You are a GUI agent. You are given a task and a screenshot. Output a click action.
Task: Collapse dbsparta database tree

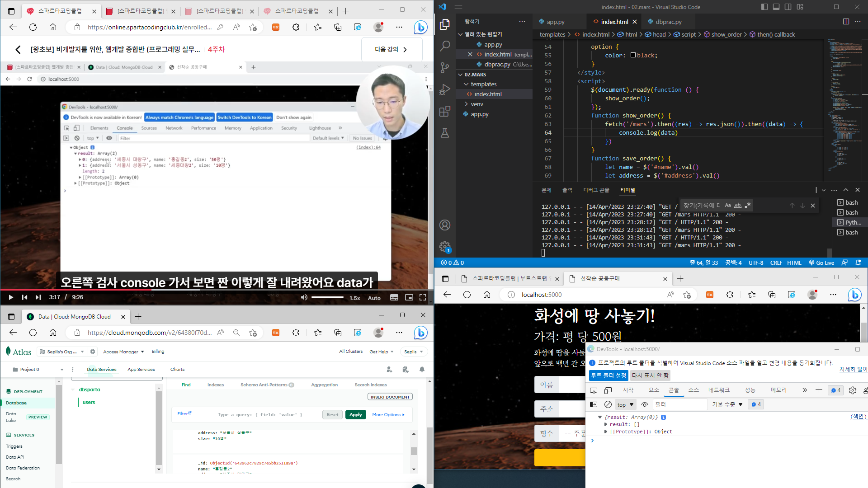click(73, 389)
